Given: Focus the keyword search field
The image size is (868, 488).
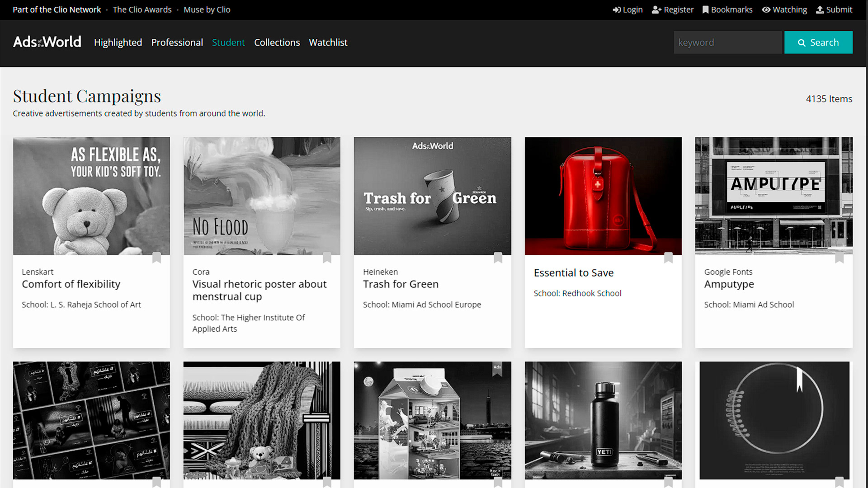Looking at the screenshot, I should (728, 42).
